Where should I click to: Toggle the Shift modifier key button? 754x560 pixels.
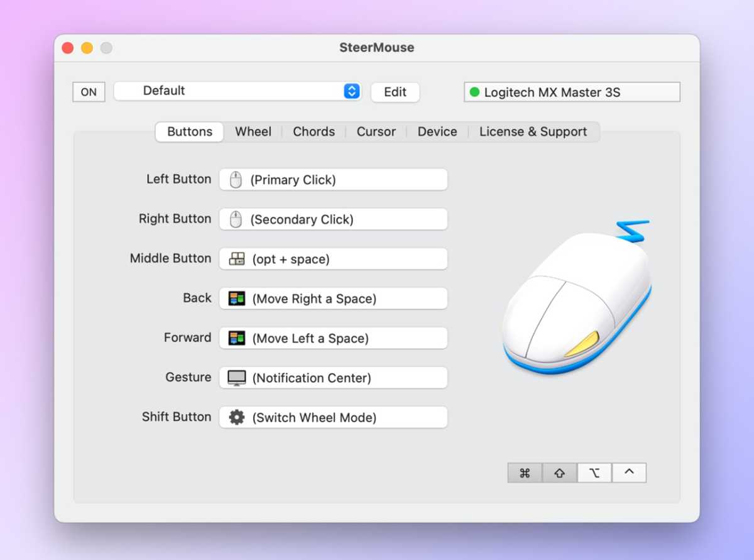coord(559,472)
